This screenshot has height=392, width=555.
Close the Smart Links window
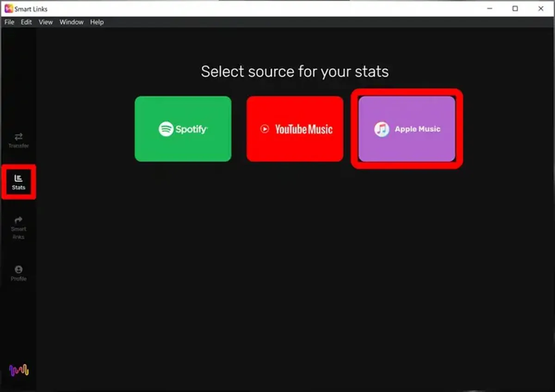point(541,9)
